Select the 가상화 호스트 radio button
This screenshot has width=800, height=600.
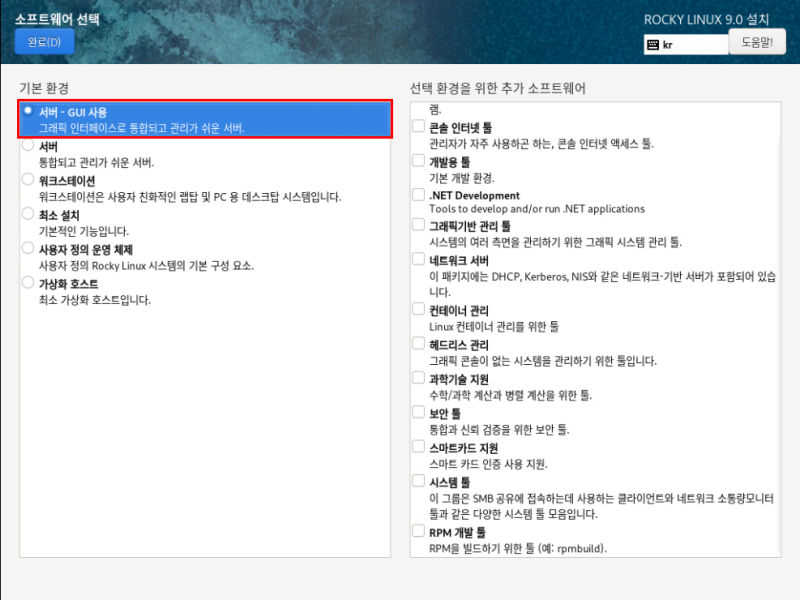[x=28, y=283]
